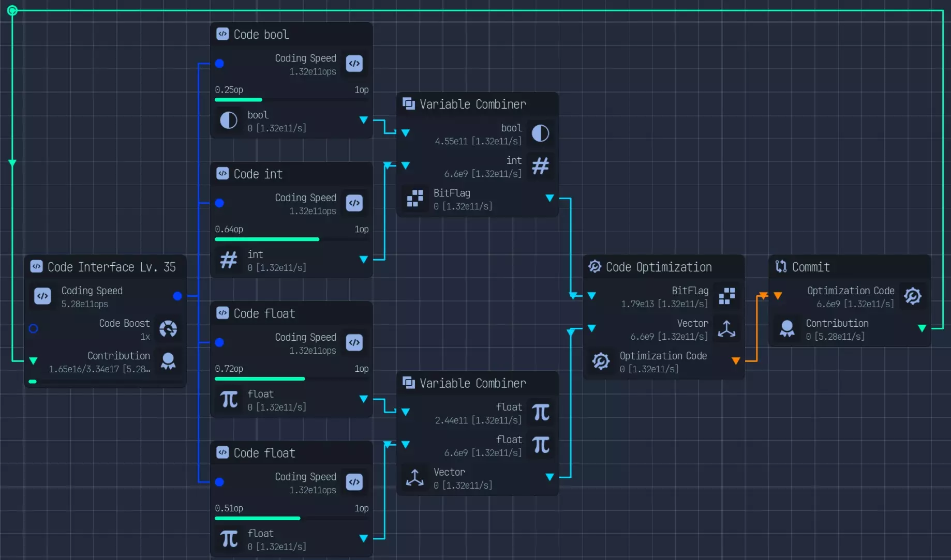Viewport: 951px width, 560px height.
Task: Click Coding Speed icon in the 0.51op Code float node
Action: coord(354,482)
